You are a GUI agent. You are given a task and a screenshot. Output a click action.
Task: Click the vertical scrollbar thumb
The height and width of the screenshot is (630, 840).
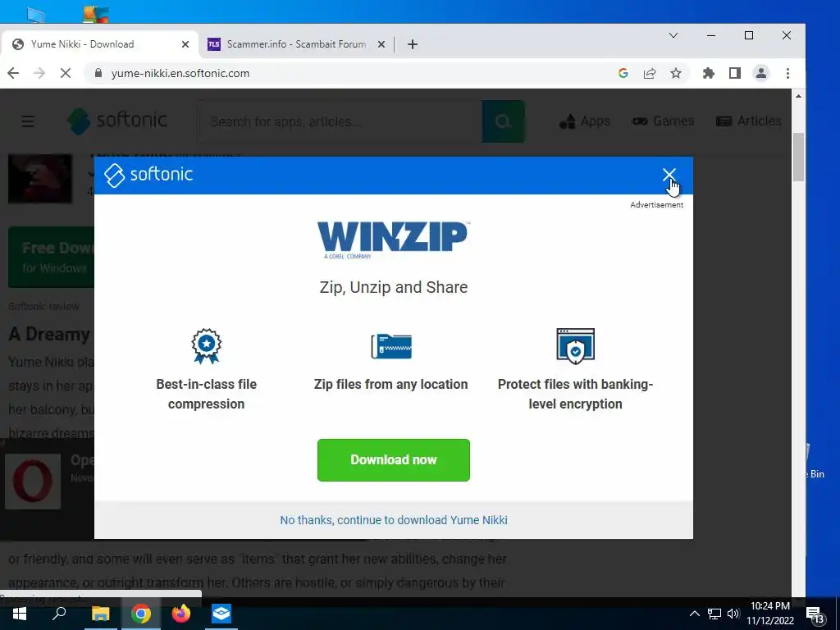coord(798,157)
